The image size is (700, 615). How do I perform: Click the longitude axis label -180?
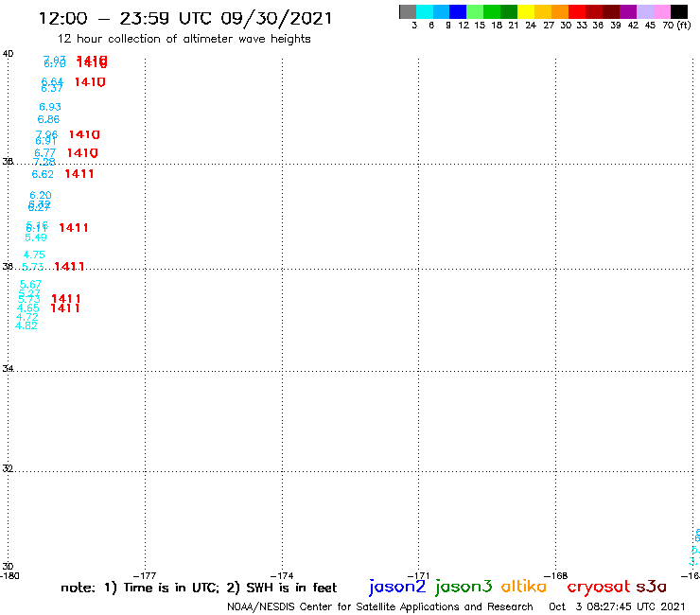point(9,575)
